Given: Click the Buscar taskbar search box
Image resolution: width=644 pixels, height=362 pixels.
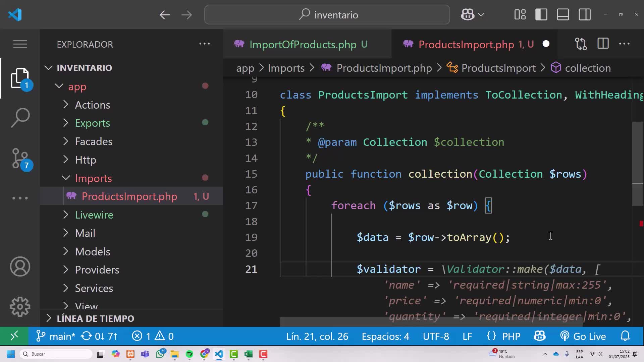Looking at the screenshot, I should pos(56,354).
